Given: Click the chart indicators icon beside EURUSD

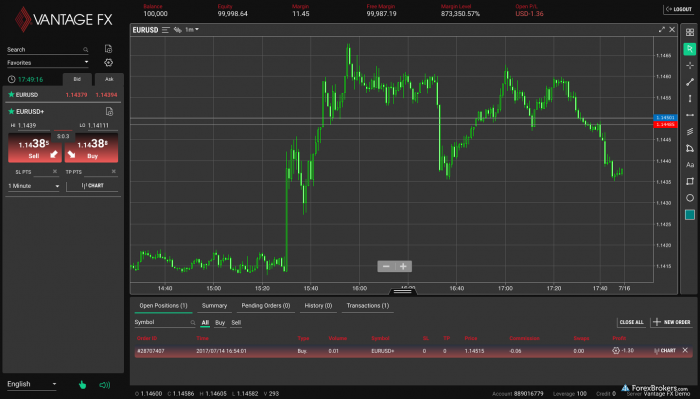Looking at the screenshot, I should (178, 30).
